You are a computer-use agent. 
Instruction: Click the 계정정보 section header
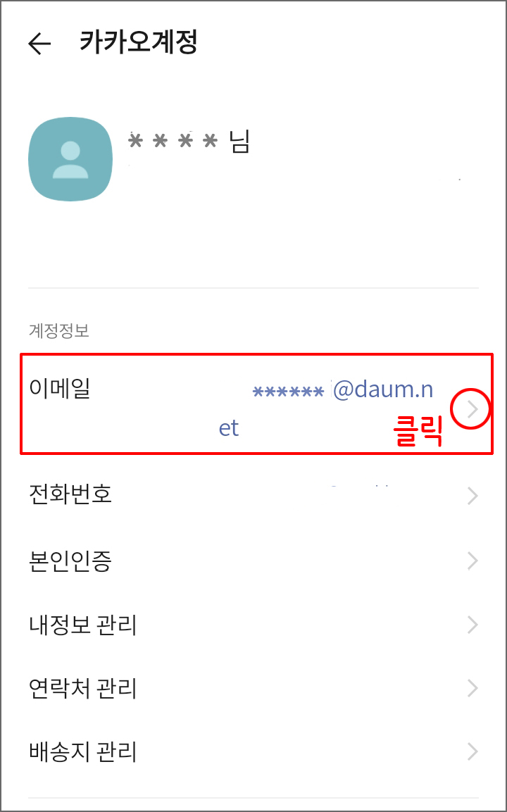click(59, 332)
